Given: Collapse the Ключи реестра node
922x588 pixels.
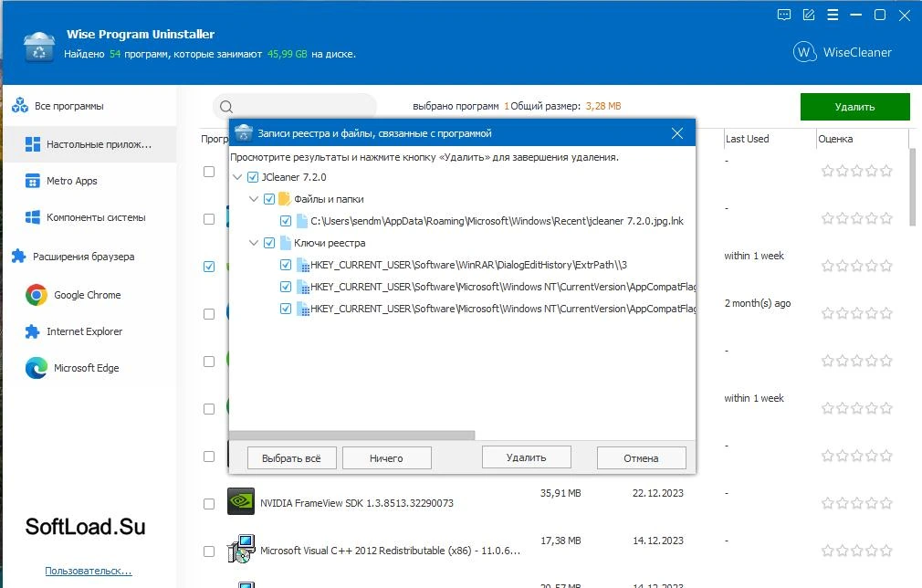Looking at the screenshot, I should (254, 242).
